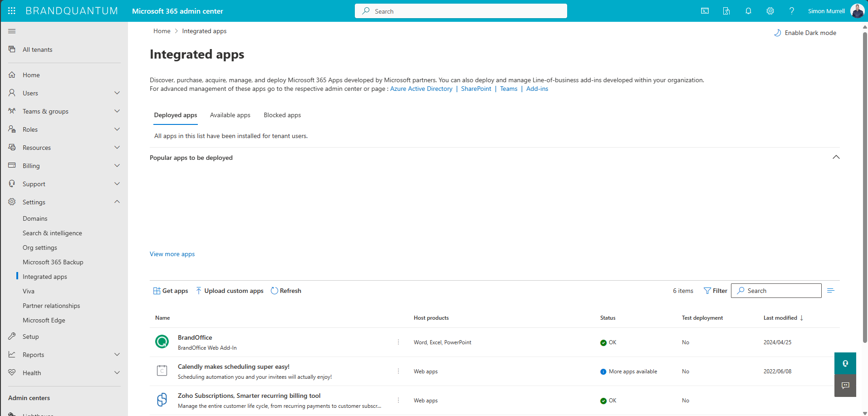Screen dimensions: 868x416
Task: Click the Setup wrench icon
Action: pos(12,337)
